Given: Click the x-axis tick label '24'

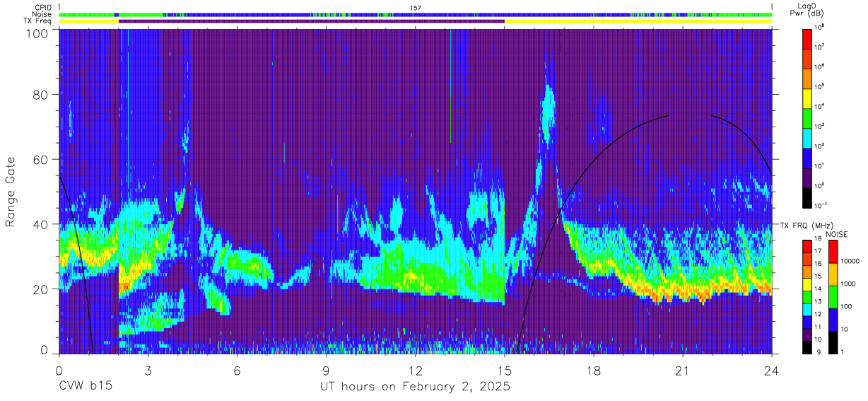Looking at the screenshot, I should pyautogui.click(x=772, y=370).
